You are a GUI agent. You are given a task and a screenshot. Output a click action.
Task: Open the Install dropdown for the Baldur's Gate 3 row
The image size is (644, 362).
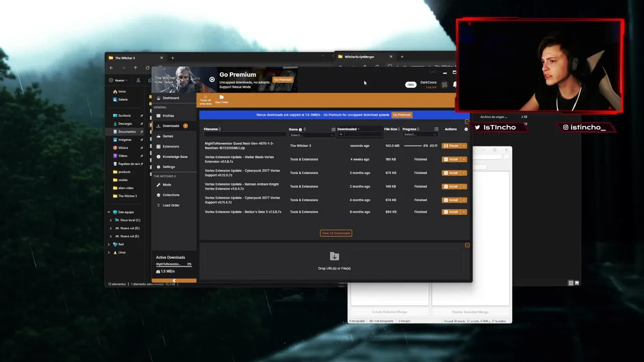(464, 212)
